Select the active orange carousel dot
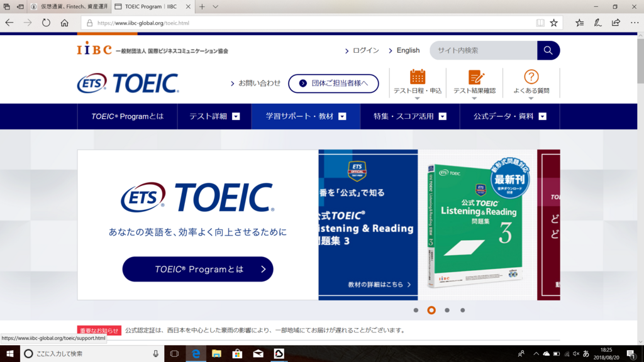Viewport: 644px width, 362px height. point(431,310)
